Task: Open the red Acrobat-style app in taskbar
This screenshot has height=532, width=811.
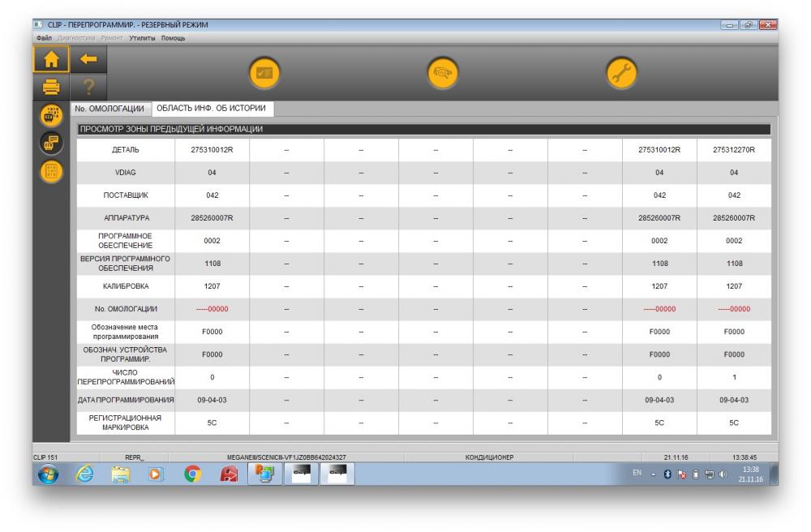Action: (229, 474)
